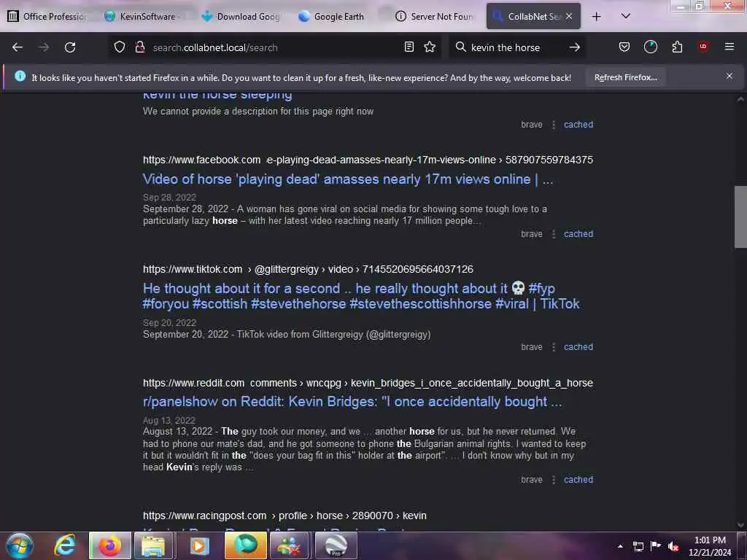Open cached link for the 'We cannot provide a description' result

[x=578, y=124]
